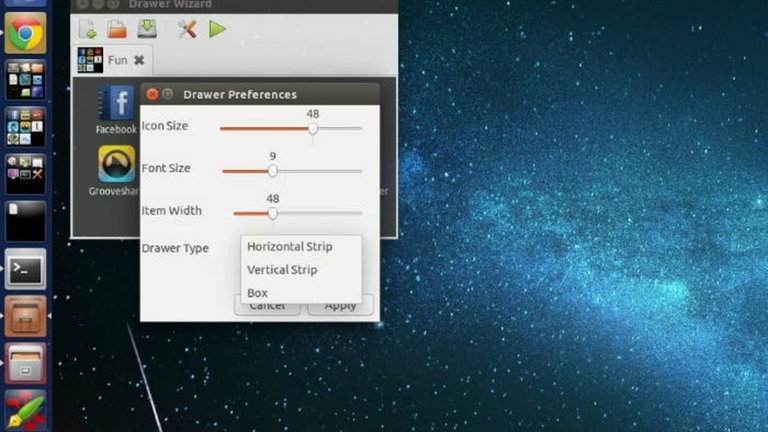Screen dimensions: 768x432
Task: Click the Font Size slider handle
Action: [x=273, y=171]
